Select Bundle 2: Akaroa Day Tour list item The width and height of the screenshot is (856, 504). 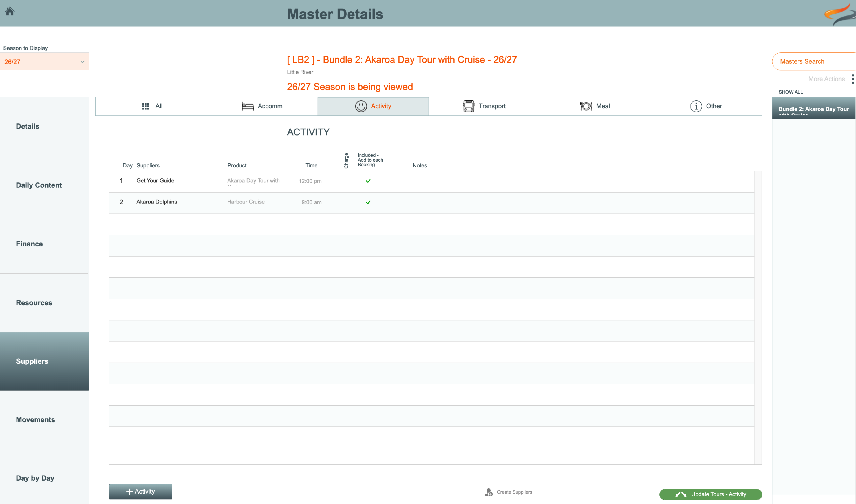coord(813,108)
